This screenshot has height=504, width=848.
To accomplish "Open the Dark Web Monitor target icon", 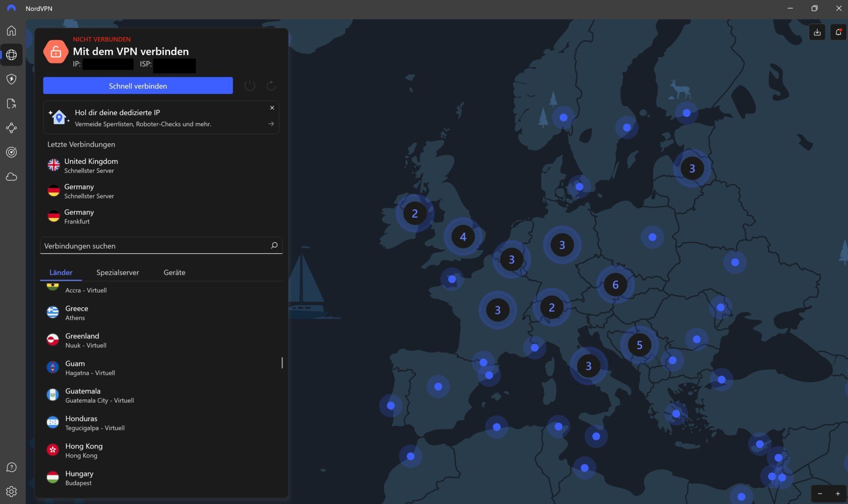I will (11, 152).
